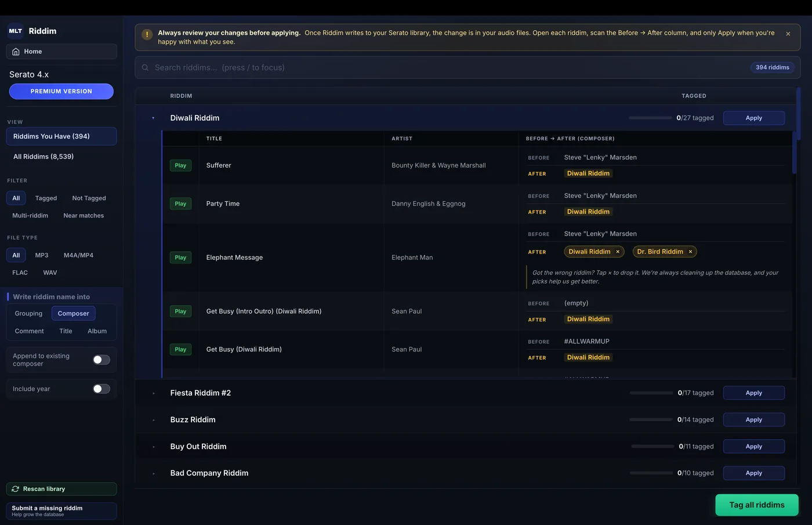Click the #ALLWARMUP before value
The image size is (812, 525).
pyautogui.click(x=586, y=341)
